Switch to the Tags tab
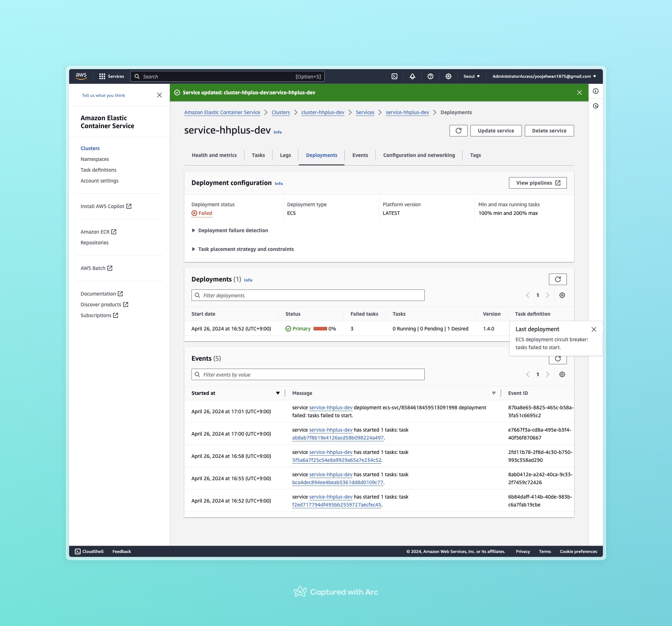Image resolution: width=672 pixels, height=626 pixels. tap(475, 155)
